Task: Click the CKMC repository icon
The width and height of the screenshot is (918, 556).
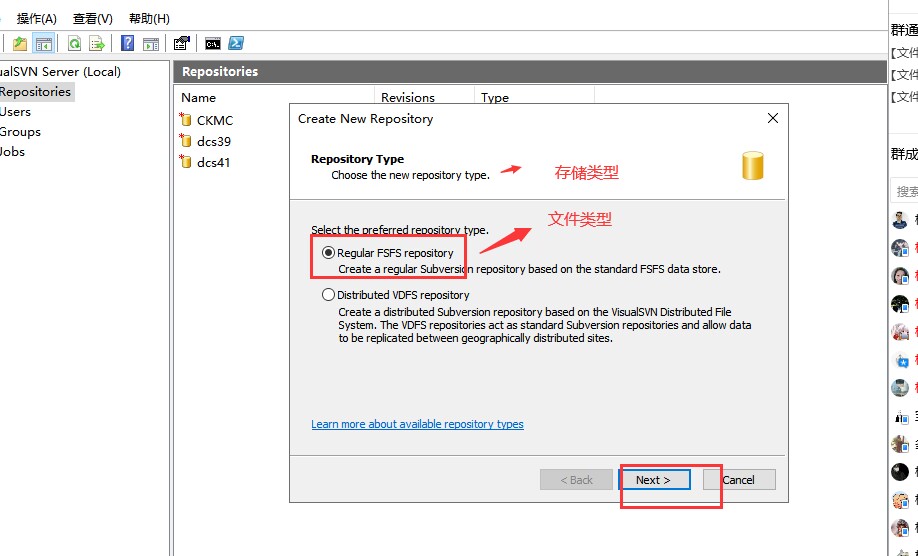Action: click(186, 119)
